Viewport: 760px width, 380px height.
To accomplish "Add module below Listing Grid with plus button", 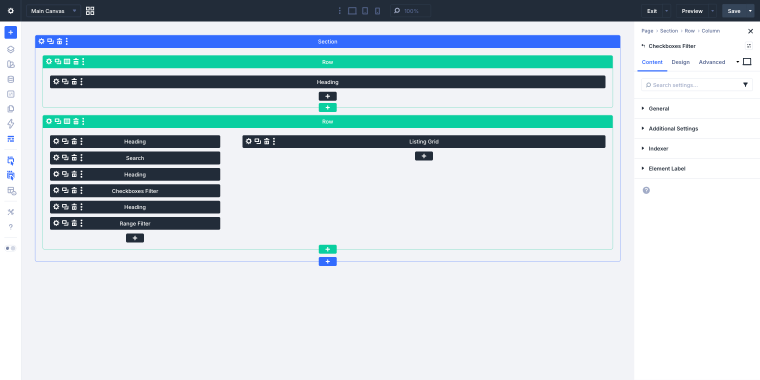I will click(424, 156).
